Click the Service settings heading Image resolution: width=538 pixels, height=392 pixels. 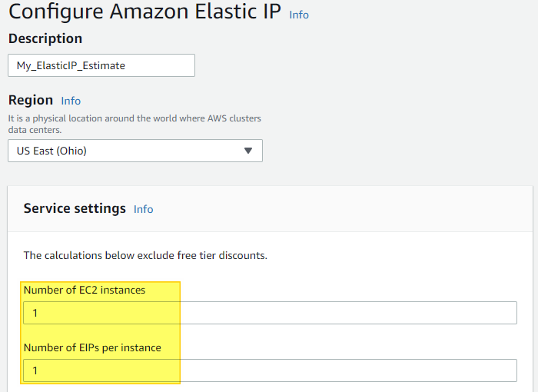[x=75, y=208]
